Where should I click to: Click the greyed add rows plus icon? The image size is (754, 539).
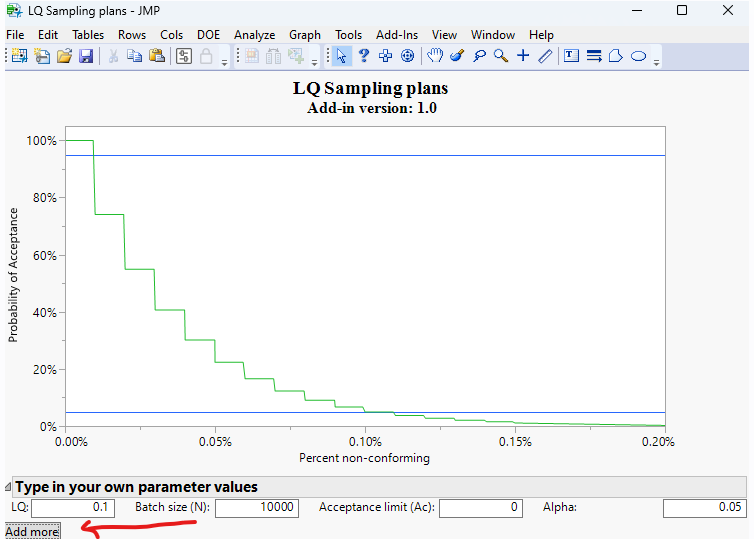(296, 56)
